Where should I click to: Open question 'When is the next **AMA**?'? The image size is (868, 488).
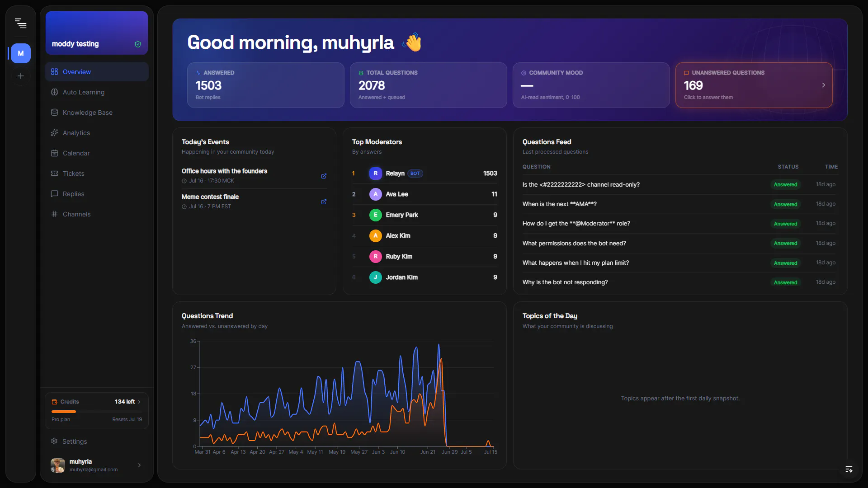coord(560,204)
